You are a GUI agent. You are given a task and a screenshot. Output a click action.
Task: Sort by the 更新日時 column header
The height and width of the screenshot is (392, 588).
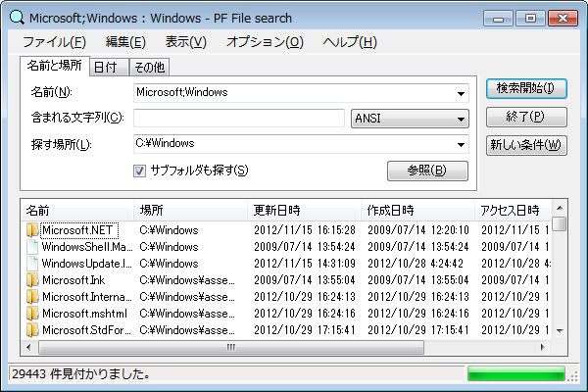point(304,210)
